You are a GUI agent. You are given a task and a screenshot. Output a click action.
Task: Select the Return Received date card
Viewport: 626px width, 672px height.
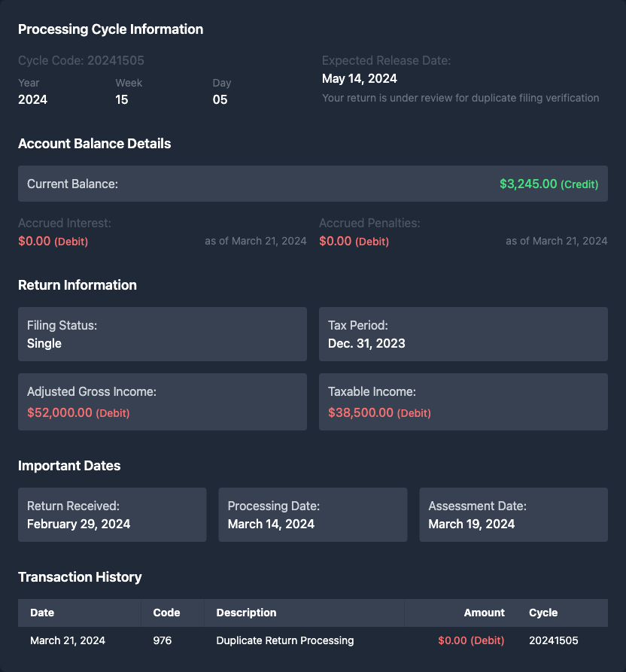tap(112, 515)
